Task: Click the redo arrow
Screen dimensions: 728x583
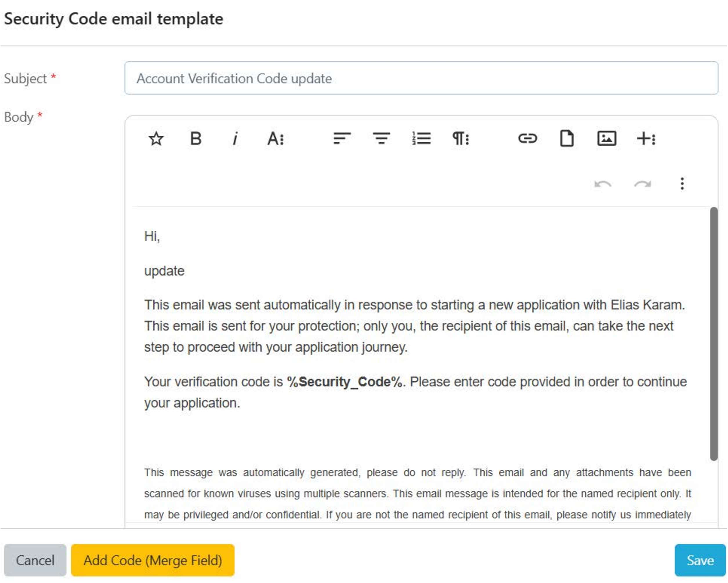Action: click(643, 184)
